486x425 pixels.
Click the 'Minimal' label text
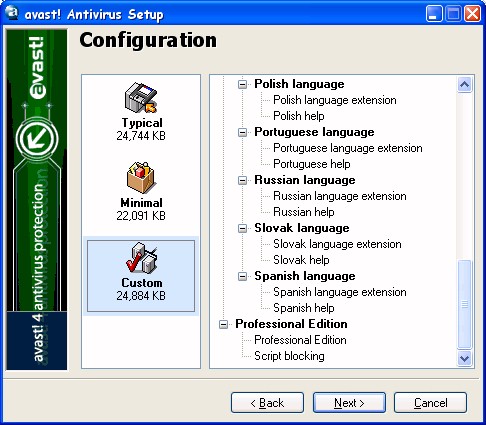141,203
